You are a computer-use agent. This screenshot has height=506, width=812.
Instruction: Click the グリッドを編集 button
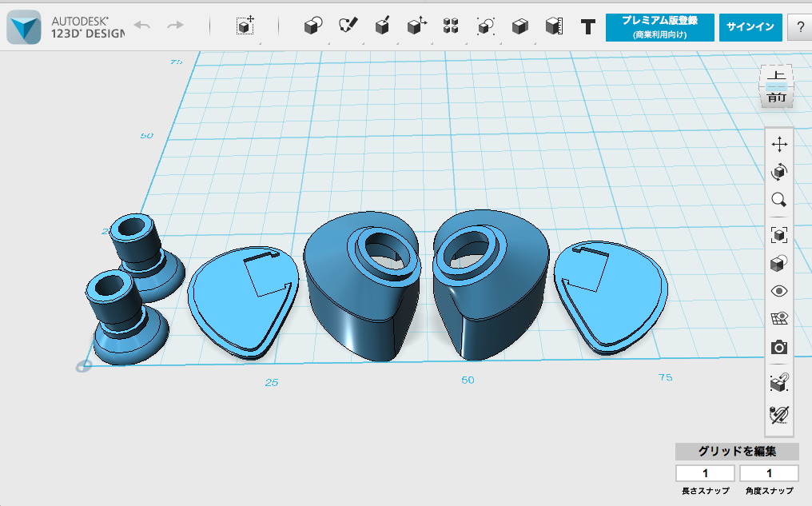point(737,451)
